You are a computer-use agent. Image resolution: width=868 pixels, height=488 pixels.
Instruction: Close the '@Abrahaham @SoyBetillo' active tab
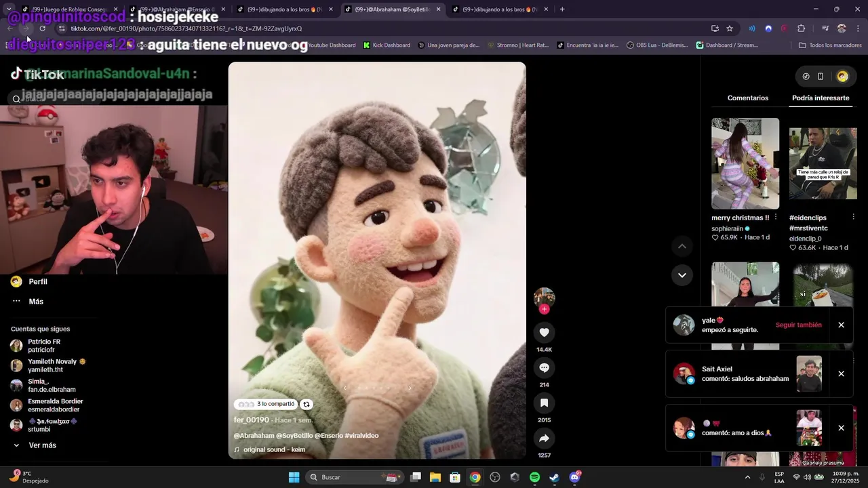[438, 9]
